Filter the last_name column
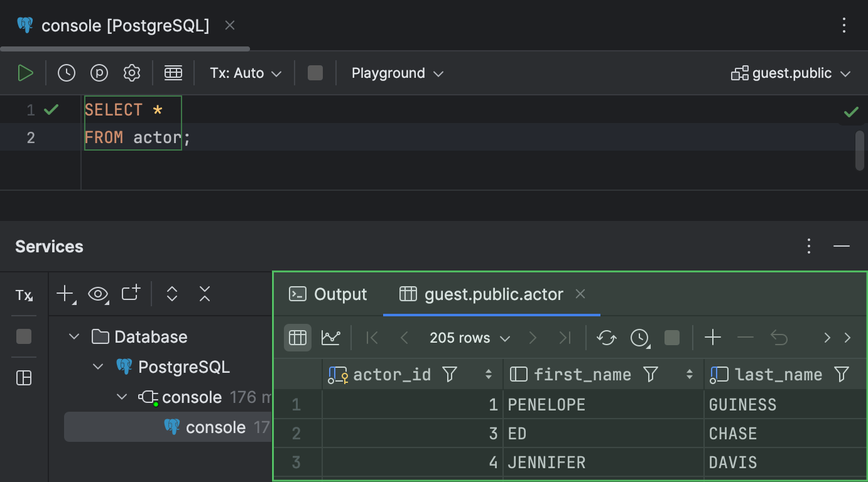Image resolution: width=868 pixels, height=482 pixels. pyautogui.click(x=841, y=374)
